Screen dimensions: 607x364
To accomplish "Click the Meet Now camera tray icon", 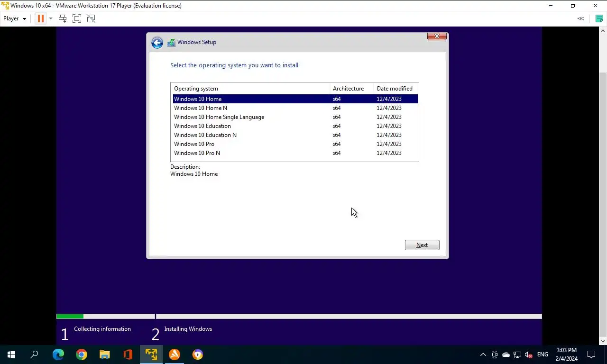I will [x=495, y=355].
